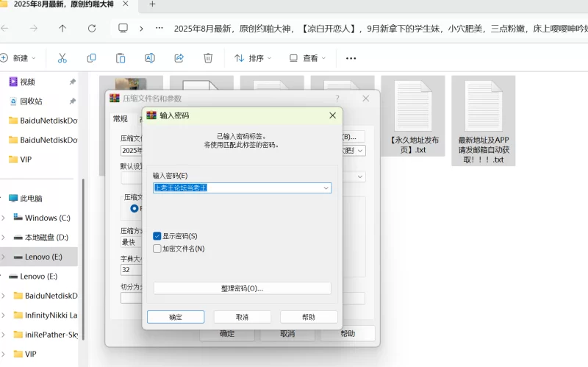588x367 pixels.
Task: Open the 查看 view menu
Action: pyautogui.click(x=307, y=58)
